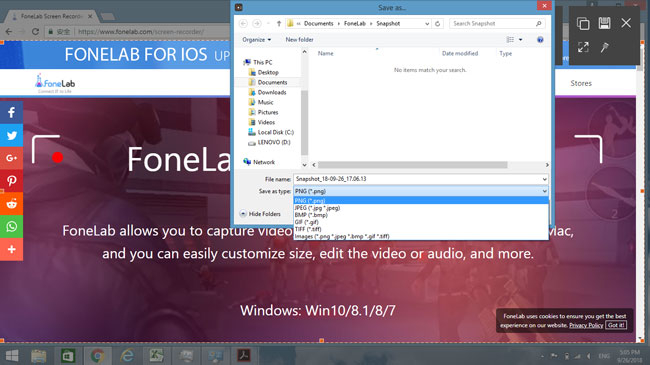Select Images all formats file type

[421, 236]
